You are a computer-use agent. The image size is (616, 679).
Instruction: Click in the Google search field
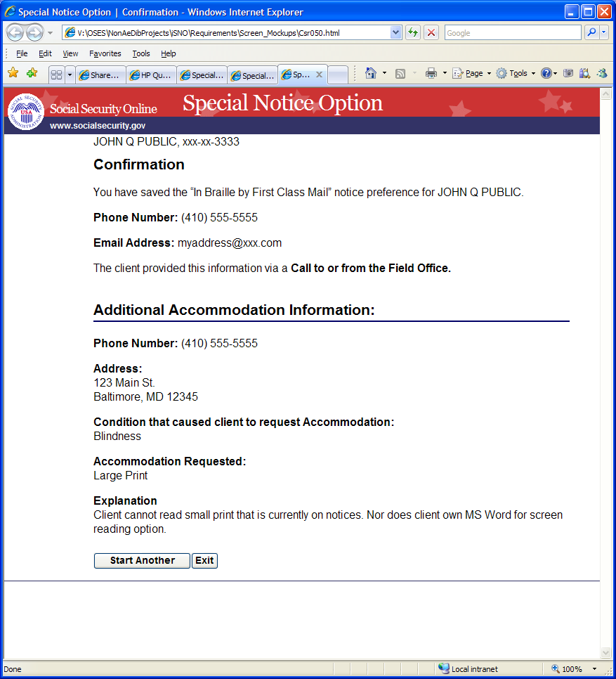pos(513,33)
